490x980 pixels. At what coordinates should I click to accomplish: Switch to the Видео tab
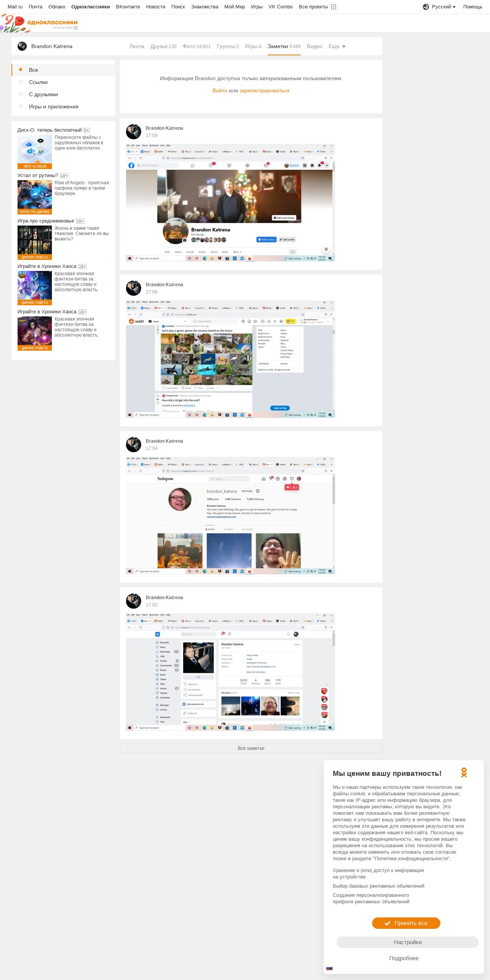point(314,46)
